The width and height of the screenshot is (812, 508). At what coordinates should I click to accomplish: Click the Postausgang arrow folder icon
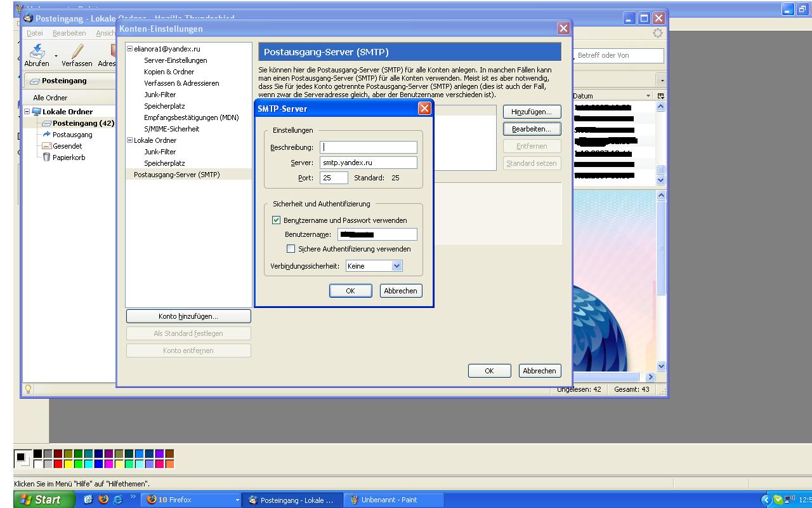[x=46, y=135]
